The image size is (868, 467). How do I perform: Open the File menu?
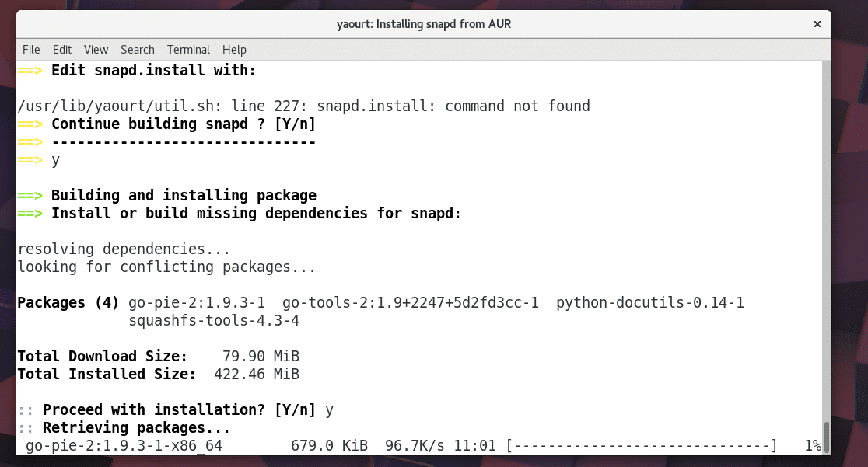[31, 49]
